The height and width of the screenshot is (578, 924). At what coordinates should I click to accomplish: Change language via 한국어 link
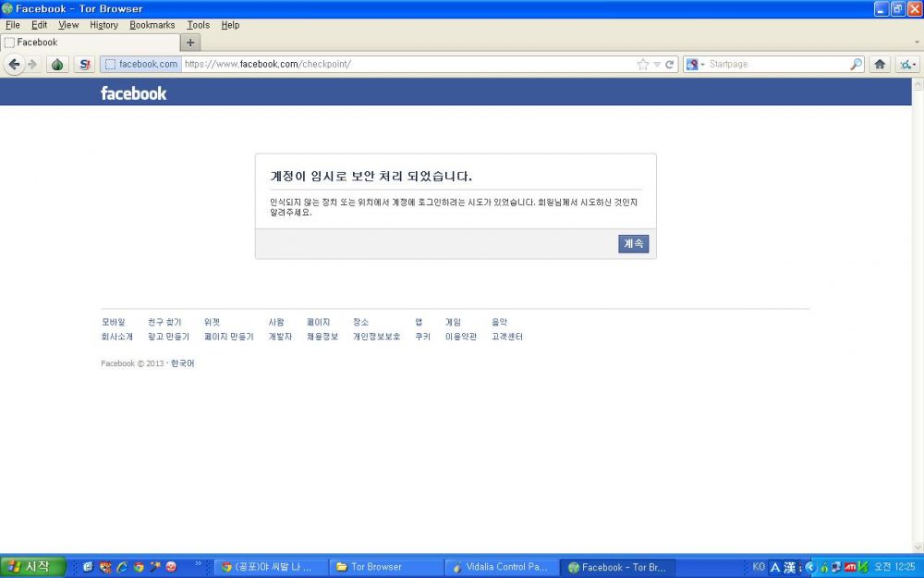tap(182, 363)
